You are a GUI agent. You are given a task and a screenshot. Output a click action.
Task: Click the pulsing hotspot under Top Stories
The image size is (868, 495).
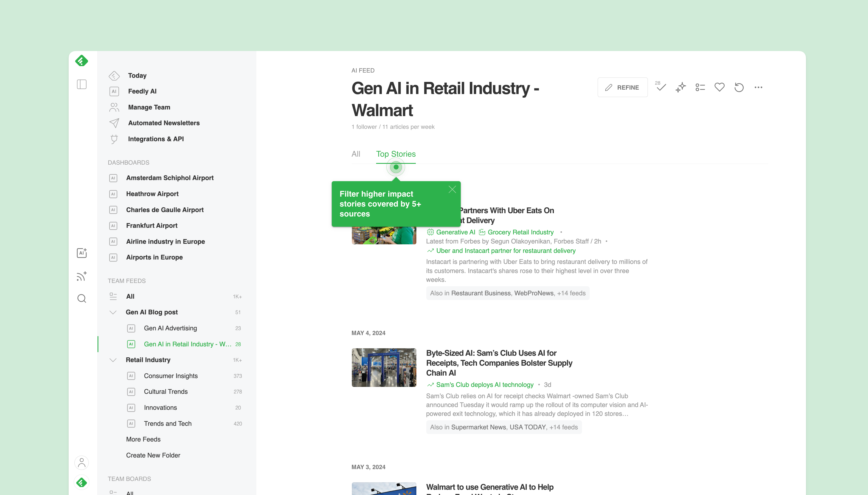point(396,167)
